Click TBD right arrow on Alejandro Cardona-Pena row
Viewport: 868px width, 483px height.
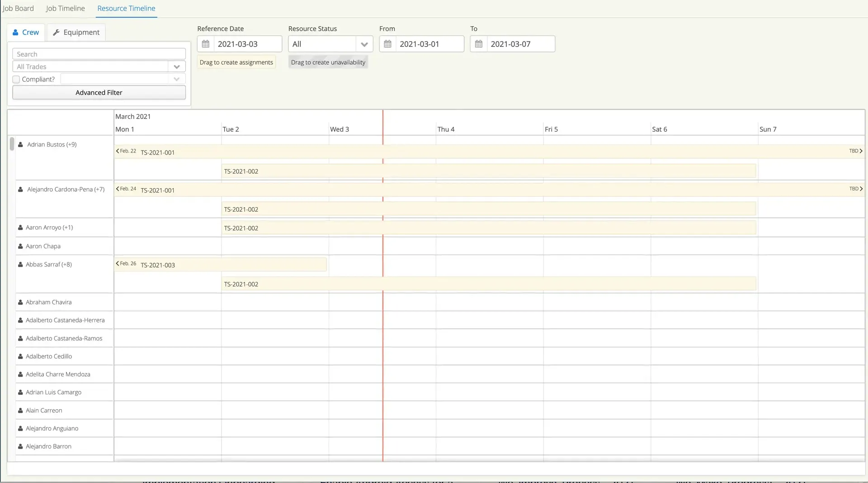click(861, 189)
